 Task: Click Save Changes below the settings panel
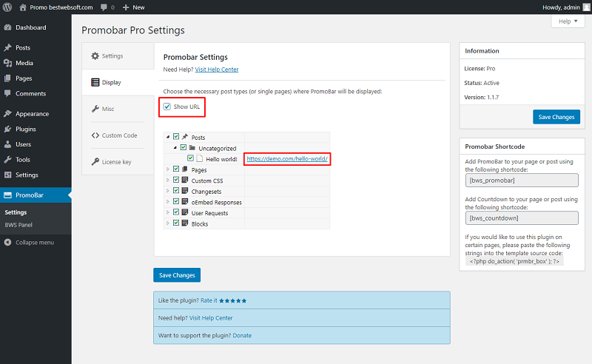177,275
